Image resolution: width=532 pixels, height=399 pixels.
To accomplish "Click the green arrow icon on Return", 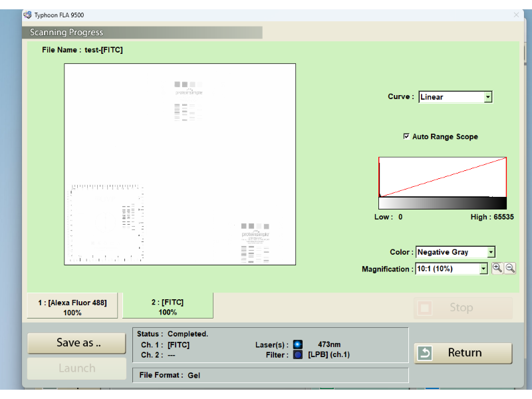I will pyautogui.click(x=424, y=353).
